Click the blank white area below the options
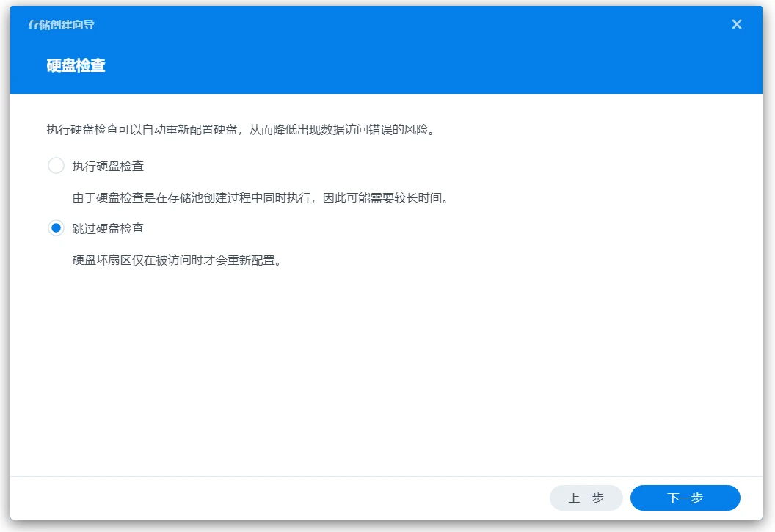This screenshot has width=775, height=532. click(387, 367)
